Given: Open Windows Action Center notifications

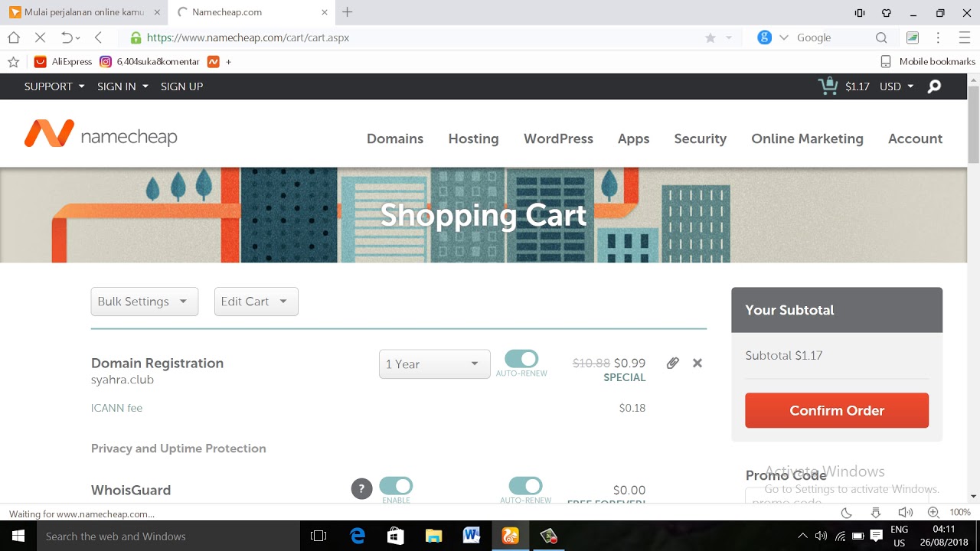Looking at the screenshot, I should tap(877, 536).
